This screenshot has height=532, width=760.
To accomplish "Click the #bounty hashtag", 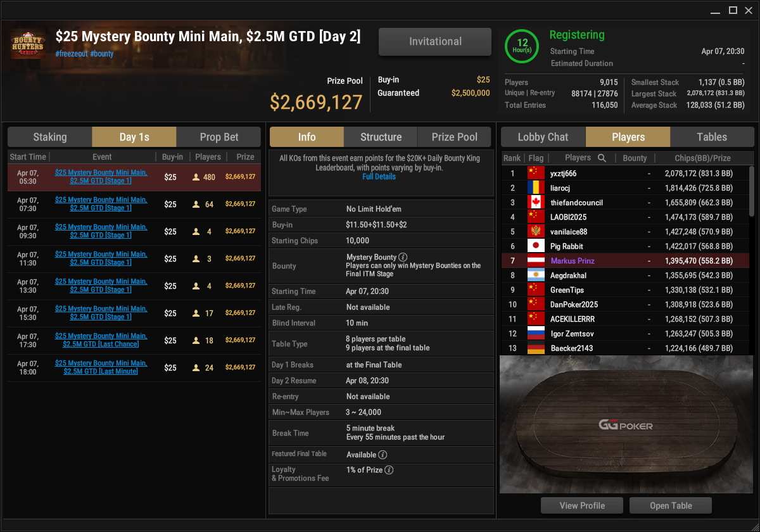I will (102, 54).
